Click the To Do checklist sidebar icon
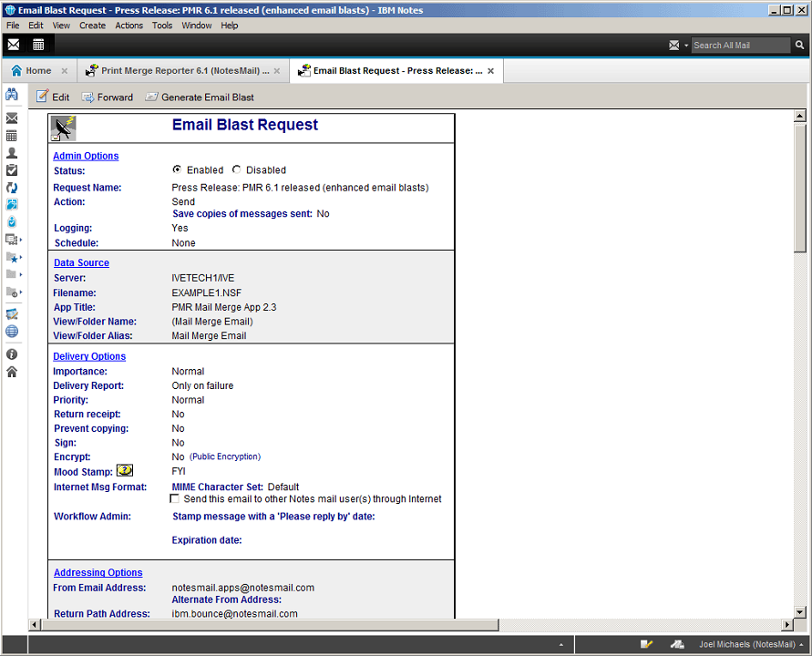 click(12, 169)
